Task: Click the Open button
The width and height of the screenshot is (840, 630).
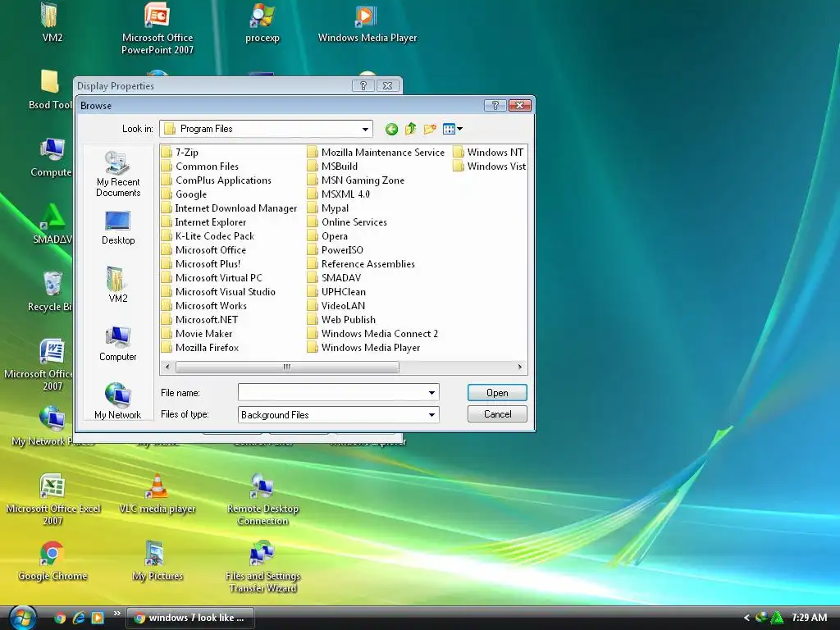Action: point(497,393)
